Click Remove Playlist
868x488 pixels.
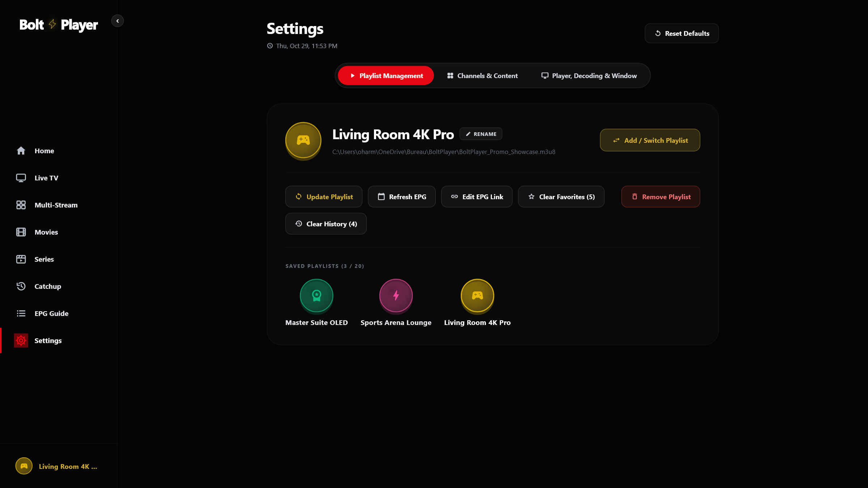661,197
